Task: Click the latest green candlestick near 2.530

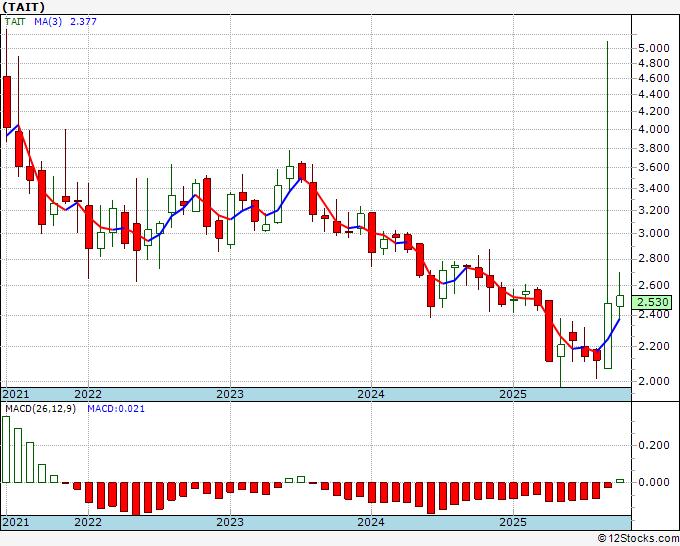Action: pos(620,301)
